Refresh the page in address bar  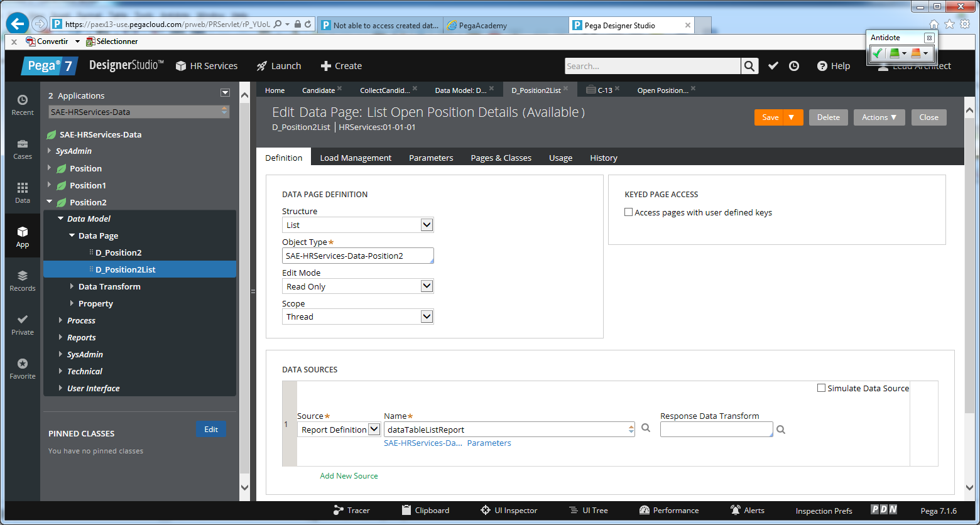[x=308, y=24]
